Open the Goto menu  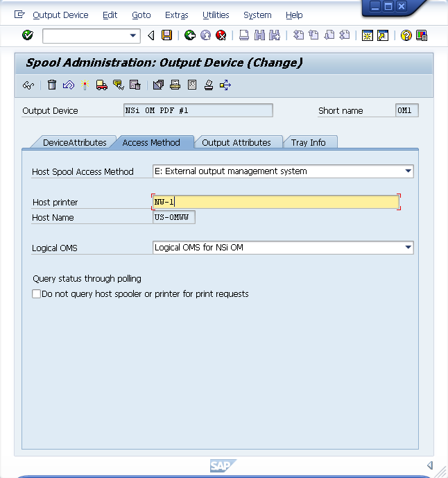tap(141, 15)
